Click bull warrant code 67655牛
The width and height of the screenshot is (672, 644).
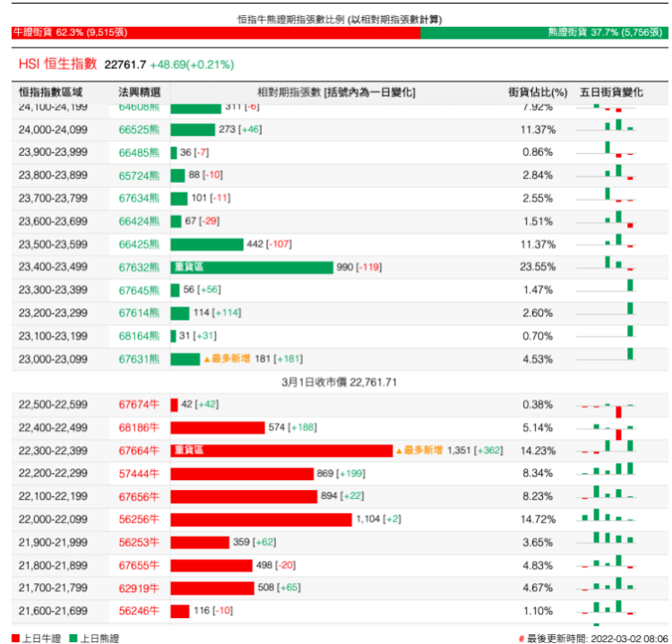point(139,565)
